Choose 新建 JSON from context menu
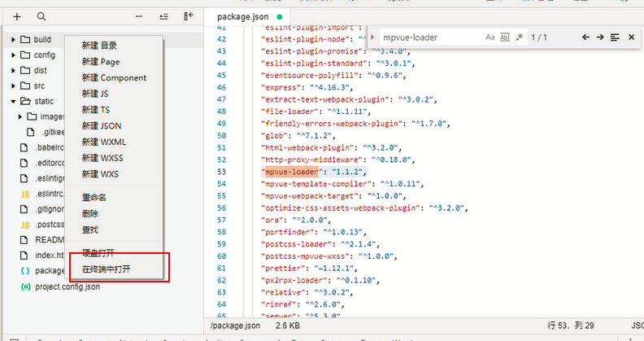This screenshot has width=644, height=341. [x=102, y=125]
